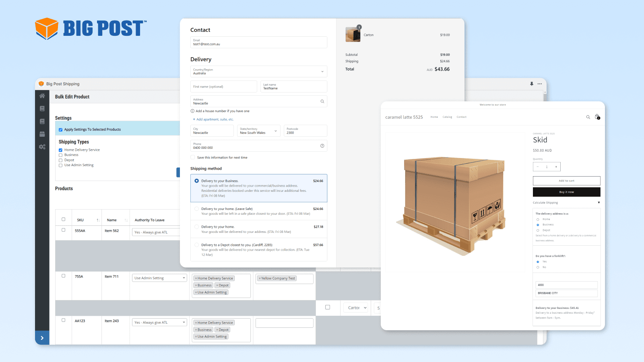Pin the Big Post Shipping window

(532, 84)
